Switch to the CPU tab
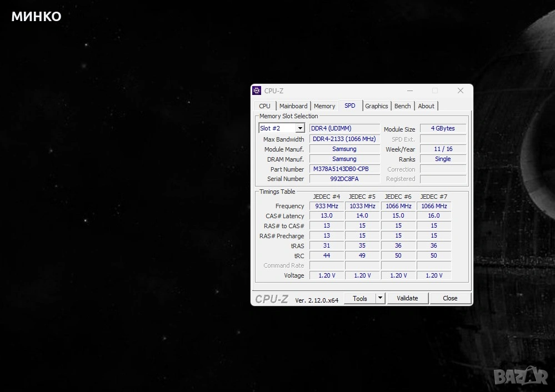The image size is (555, 392). point(265,106)
